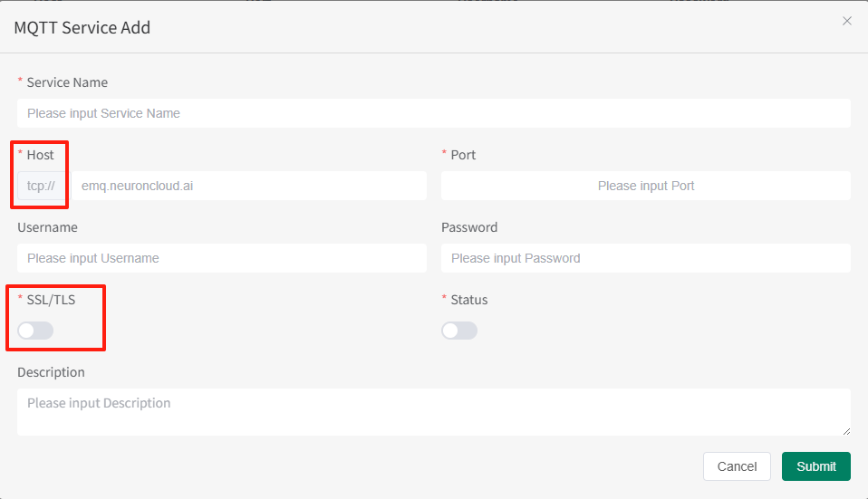Image resolution: width=868 pixels, height=499 pixels.
Task: Click the Status label text
Action: click(x=469, y=300)
